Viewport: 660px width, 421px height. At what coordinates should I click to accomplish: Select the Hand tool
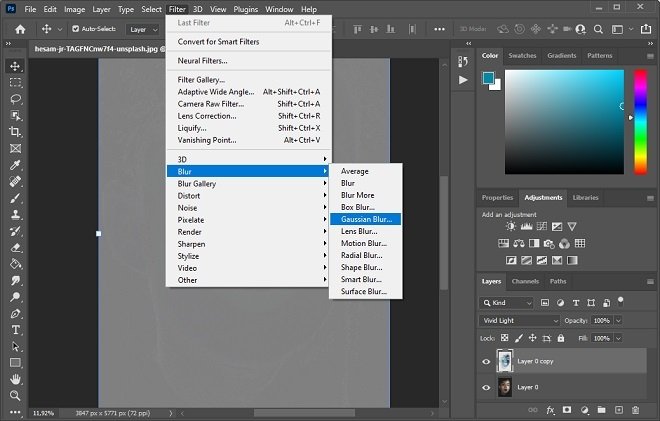15,379
